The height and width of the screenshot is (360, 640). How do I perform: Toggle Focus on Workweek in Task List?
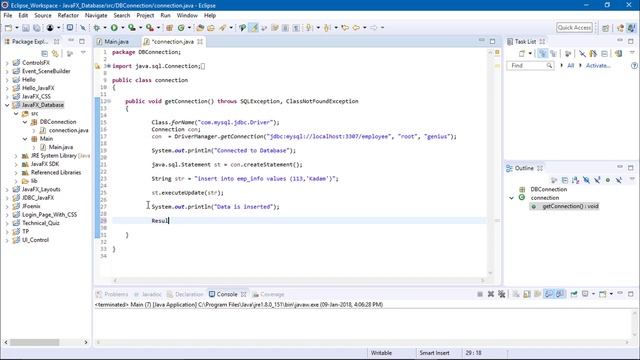[x=568, y=54]
